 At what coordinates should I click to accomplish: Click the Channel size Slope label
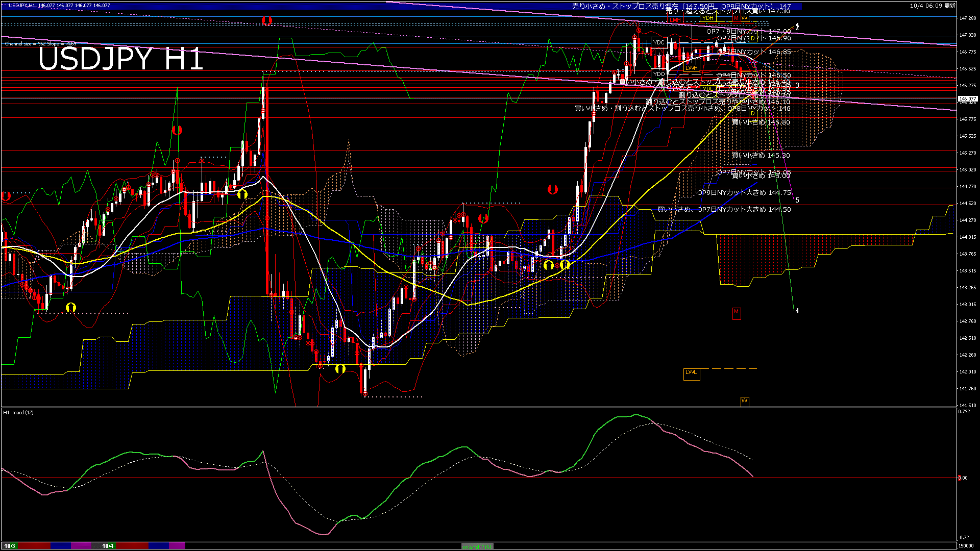tap(40, 44)
